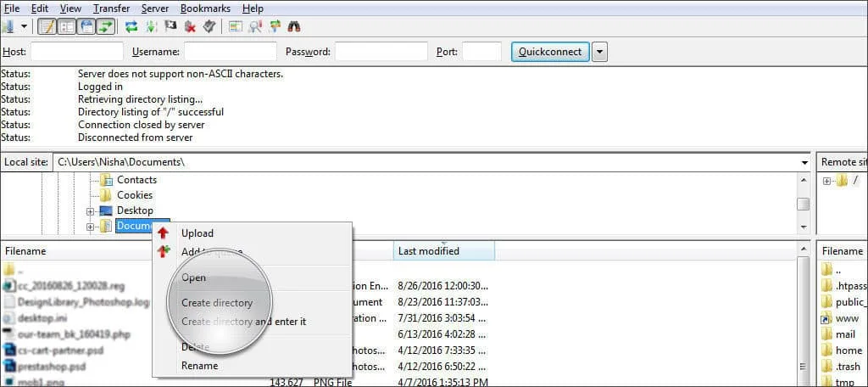The height and width of the screenshot is (387, 868).
Task: Open the File menu
Action: (x=12, y=8)
